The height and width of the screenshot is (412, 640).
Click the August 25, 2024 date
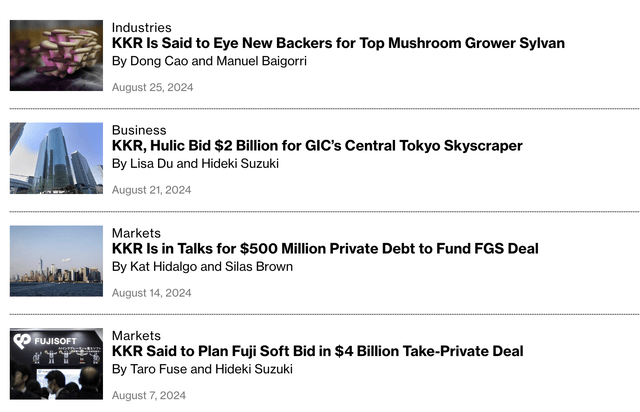[153, 87]
